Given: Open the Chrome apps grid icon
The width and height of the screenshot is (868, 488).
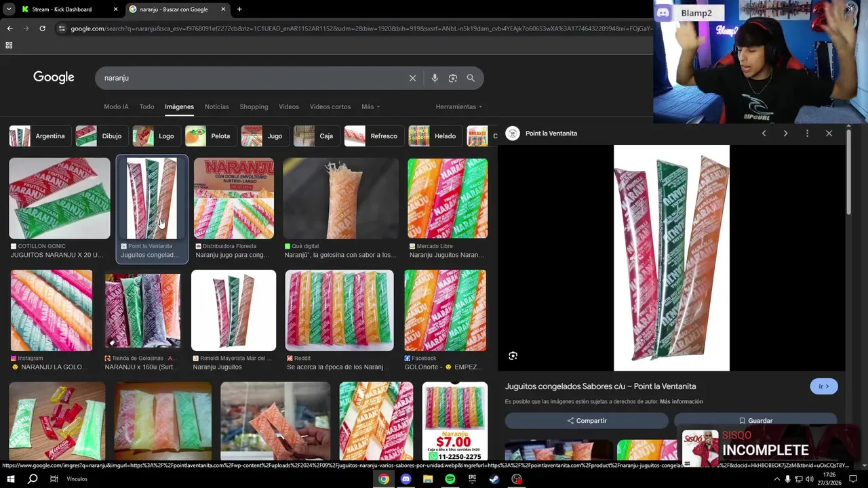Looking at the screenshot, I should click(x=9, y=45).
